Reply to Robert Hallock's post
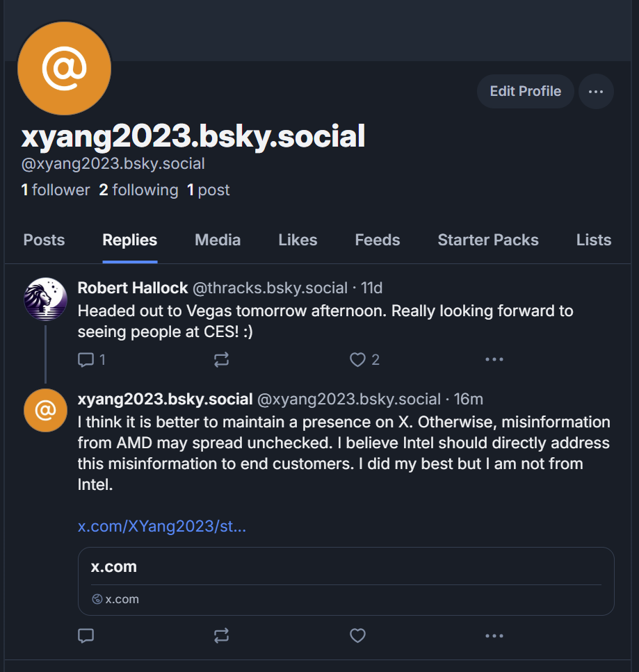This screenshot has height=672, width=639. 86,359
